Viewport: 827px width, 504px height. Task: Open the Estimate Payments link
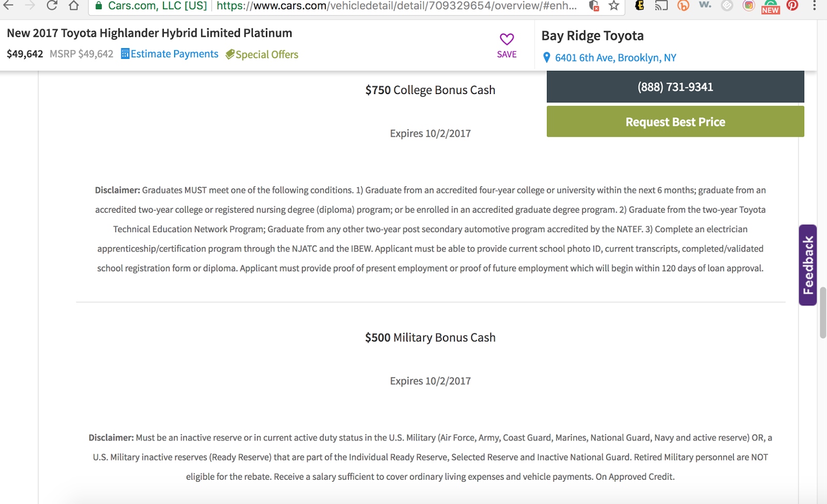click(175, 54)
